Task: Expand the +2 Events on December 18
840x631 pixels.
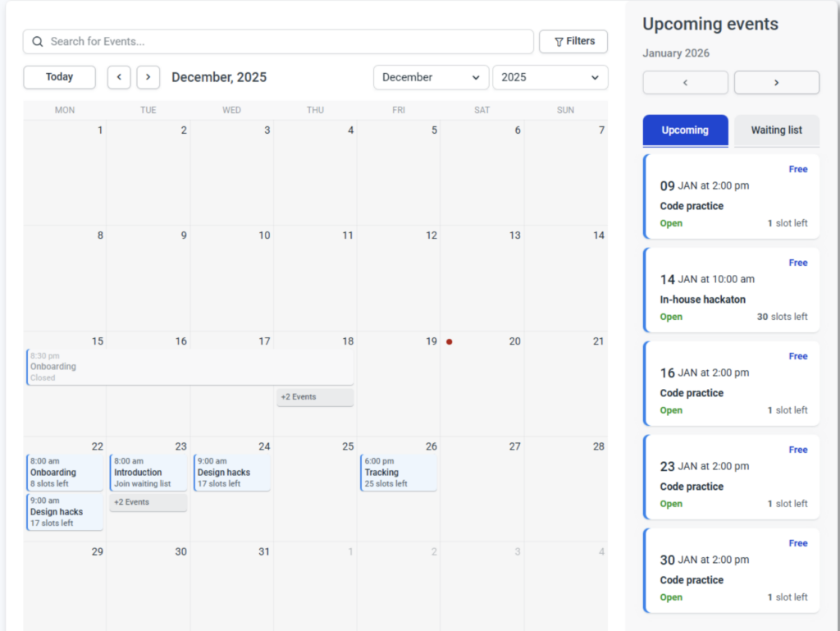Action: pos(314,396)
